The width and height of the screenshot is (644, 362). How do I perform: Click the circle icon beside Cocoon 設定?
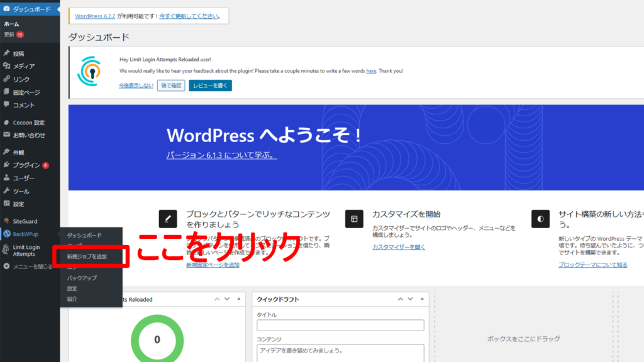pyautogui.click(x=6, y=123)
